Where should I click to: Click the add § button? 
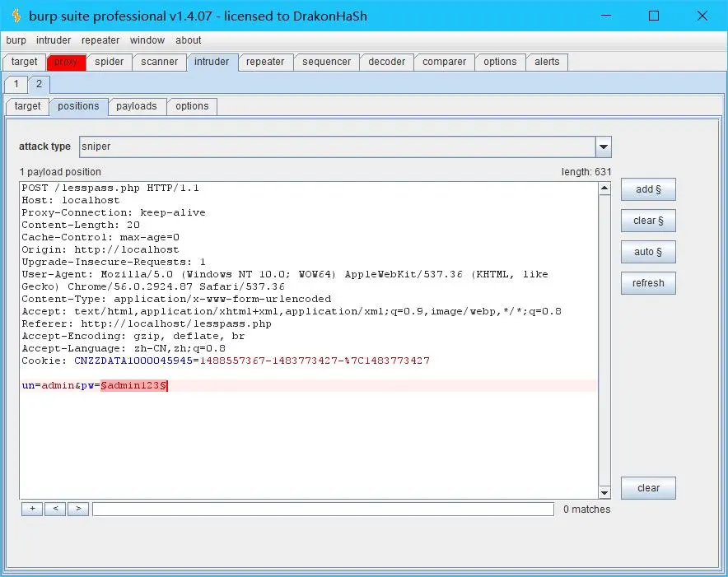point(648,189)
